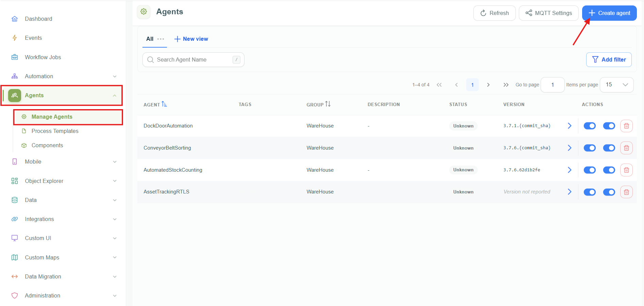Open Workflow Jobs briefcase icon
This screenshot has width=644, height=306.
tap(15, 57)
